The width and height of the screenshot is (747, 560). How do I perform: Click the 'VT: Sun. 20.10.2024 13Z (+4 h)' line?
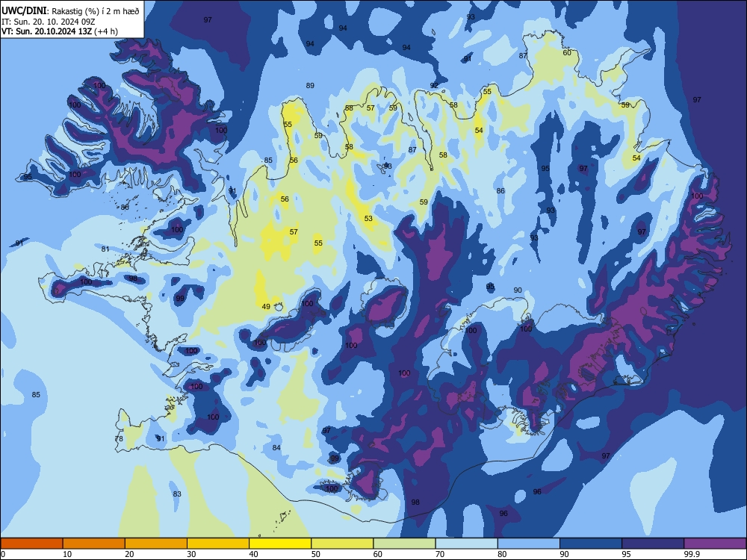(x=60, y=31)
